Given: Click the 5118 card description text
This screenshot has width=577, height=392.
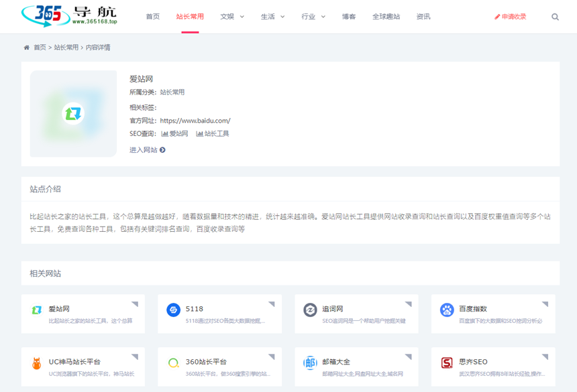Looking at the screenshot, I should tap(225, 321).
